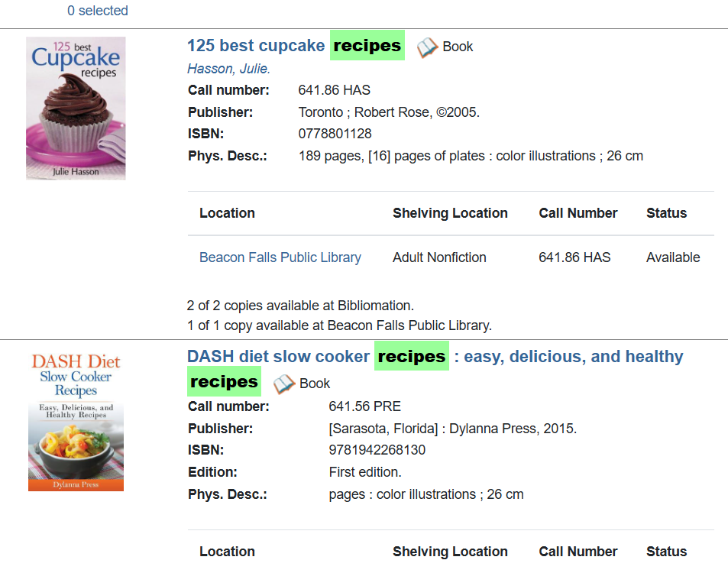Click "easy, delicious, and healthy" subtitle text
The width and height of the screenshot is (728, 573).
573,357
